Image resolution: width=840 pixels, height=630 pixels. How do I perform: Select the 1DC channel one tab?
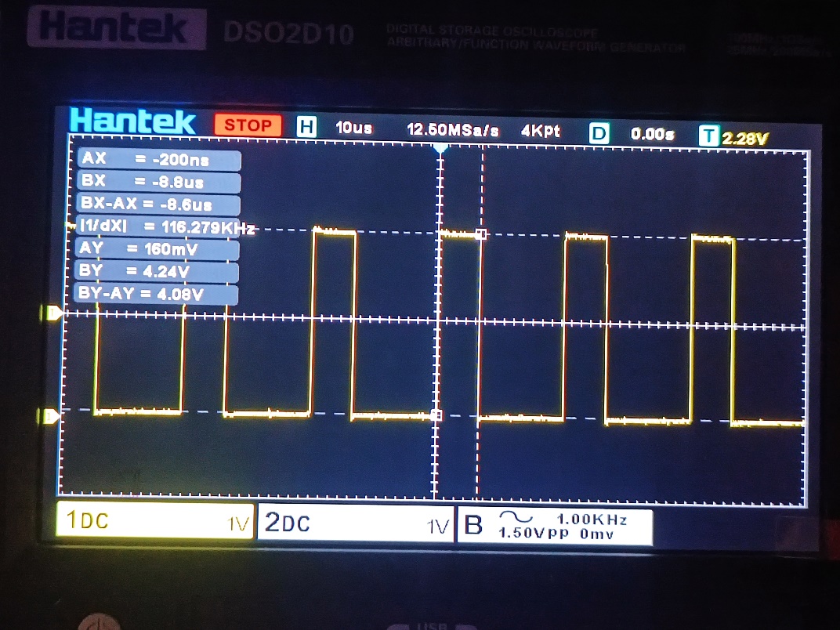click(155, 520)
